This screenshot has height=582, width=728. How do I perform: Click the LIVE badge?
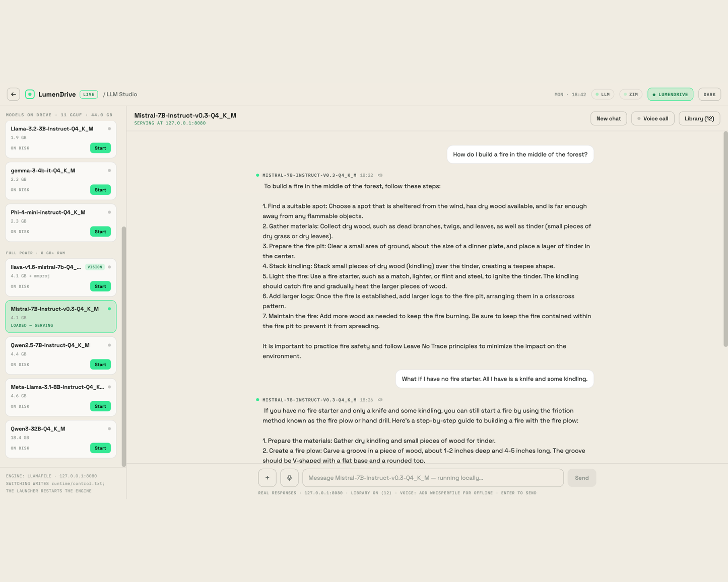89,94
